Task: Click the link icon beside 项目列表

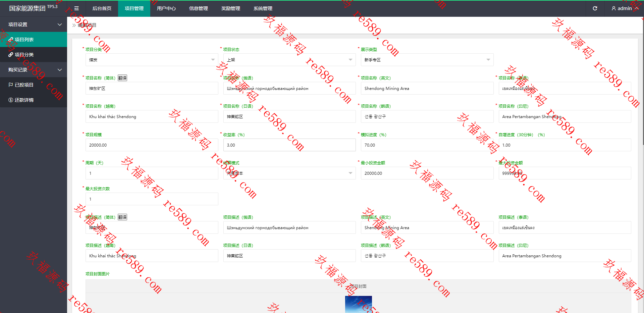Action: (x=11, y=40)
